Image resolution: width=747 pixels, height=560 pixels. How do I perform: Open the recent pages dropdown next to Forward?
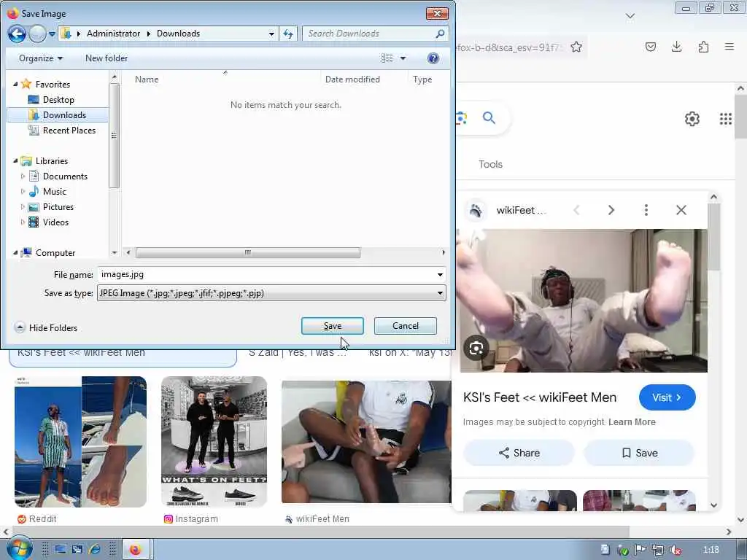coord(52,34)
